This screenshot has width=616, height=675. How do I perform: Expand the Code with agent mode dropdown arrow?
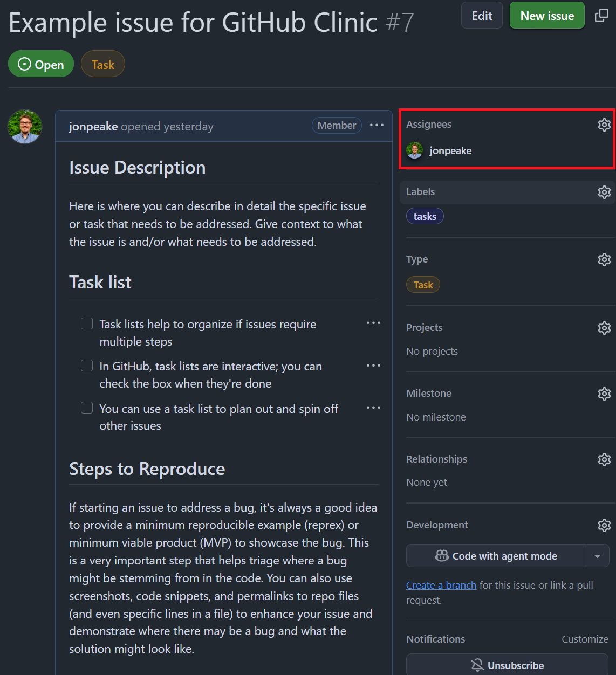coord(597,556)
